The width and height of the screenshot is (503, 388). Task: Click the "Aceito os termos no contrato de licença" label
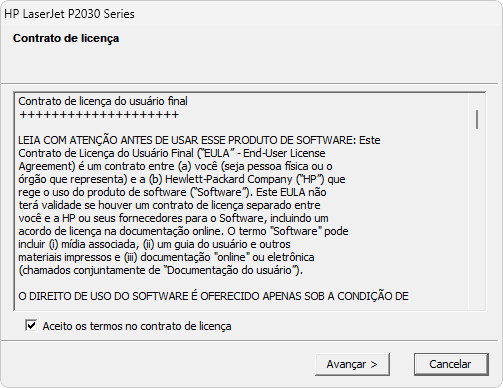point(137,326)
